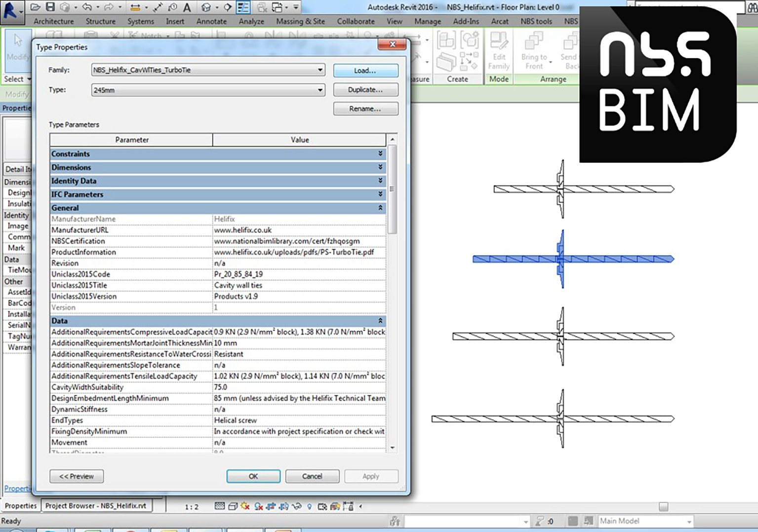Toggle the Detail Level icon in view bar
Image resolution: width=758 pixels, height=532 pixels.
click(x=220, y=506)
